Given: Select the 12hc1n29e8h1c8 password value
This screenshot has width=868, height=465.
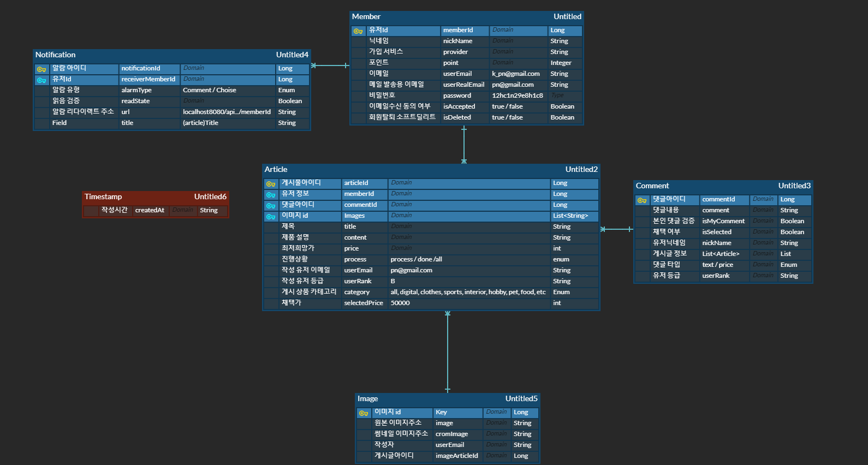Looking at the screenshot, I should coord(519,96).
